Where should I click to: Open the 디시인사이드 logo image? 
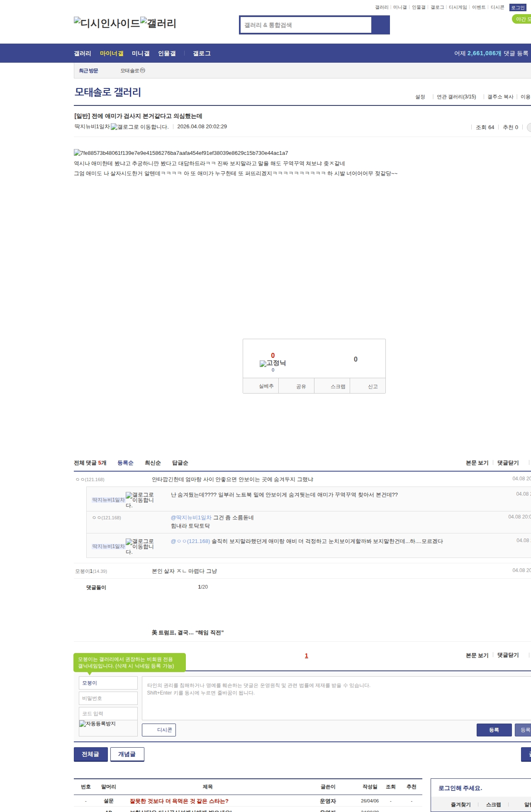click(107, 23)
